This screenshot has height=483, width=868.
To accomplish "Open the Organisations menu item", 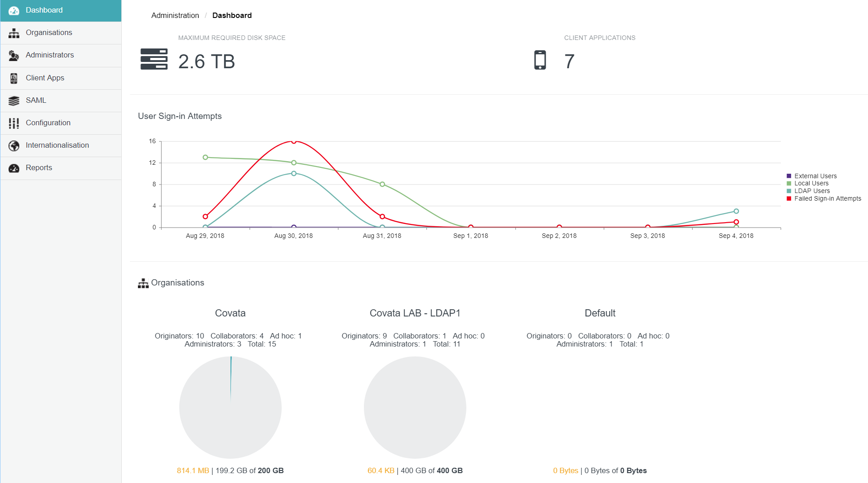I will click(61, 33).
